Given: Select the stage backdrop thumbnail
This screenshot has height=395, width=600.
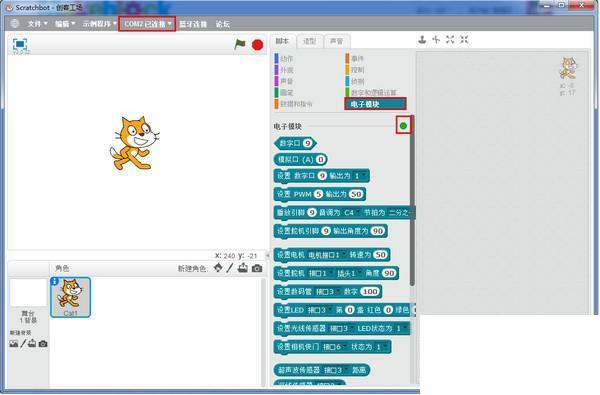Looking at the screenshot, I should [28, 293].
